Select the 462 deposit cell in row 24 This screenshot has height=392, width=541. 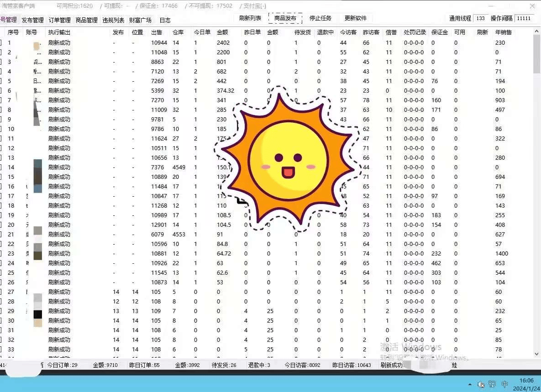click(x=436, y=263)
